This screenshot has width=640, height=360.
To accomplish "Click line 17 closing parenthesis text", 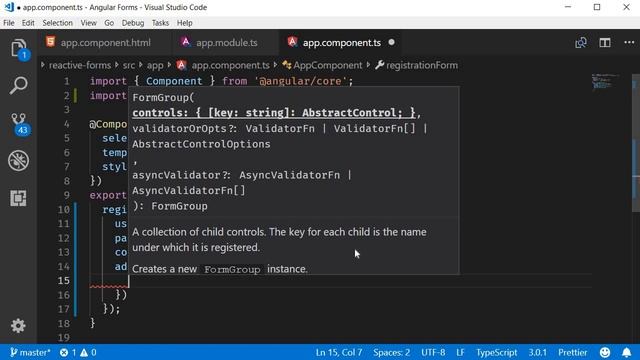I will point(111,309).
